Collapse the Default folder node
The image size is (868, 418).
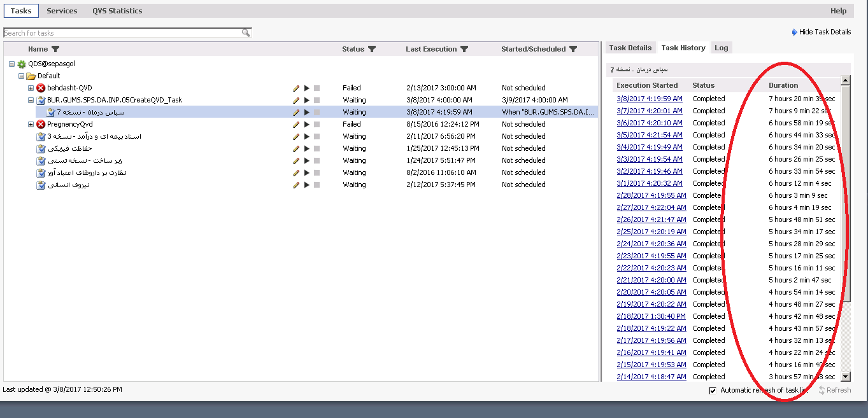point(21,76)
